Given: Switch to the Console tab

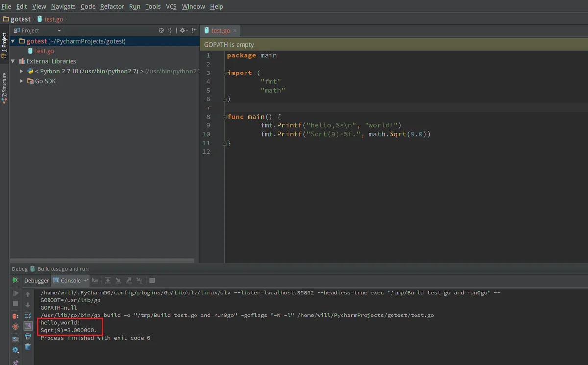Looking at the screenshot, I should tap(71, 281).
